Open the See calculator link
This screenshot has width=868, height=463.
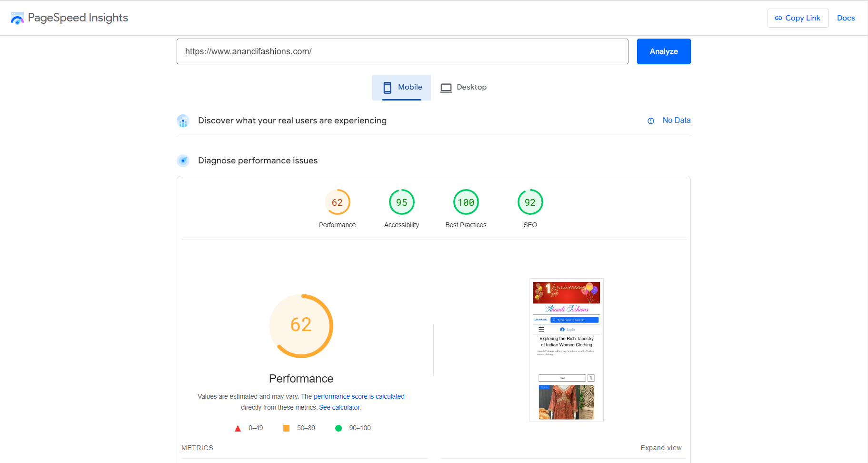[339, 407]
